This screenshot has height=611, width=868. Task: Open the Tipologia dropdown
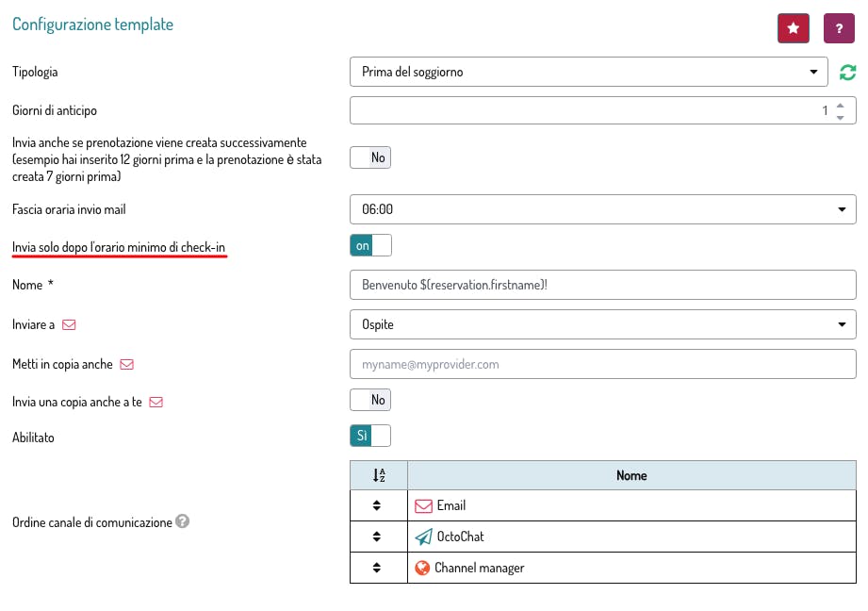point(589,73)
